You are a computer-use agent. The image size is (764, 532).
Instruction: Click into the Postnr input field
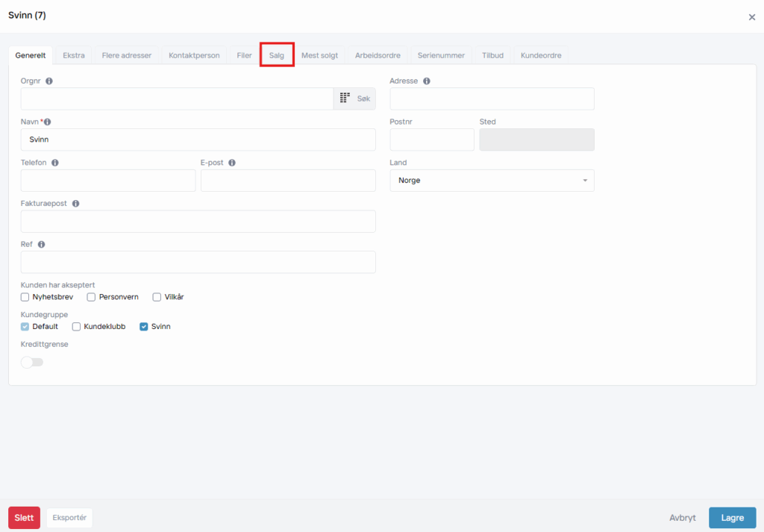pos(431,140)
